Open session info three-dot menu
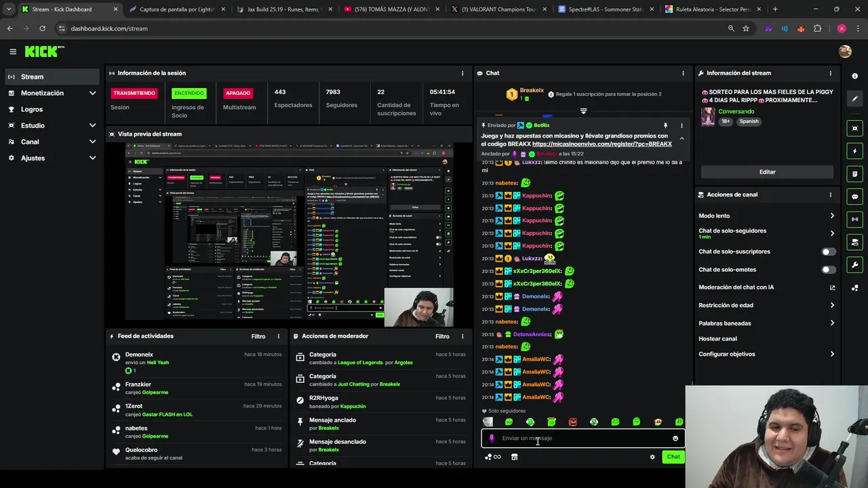Image resolution: width=868 pixels, height=488 pixels. coord(462,73)
